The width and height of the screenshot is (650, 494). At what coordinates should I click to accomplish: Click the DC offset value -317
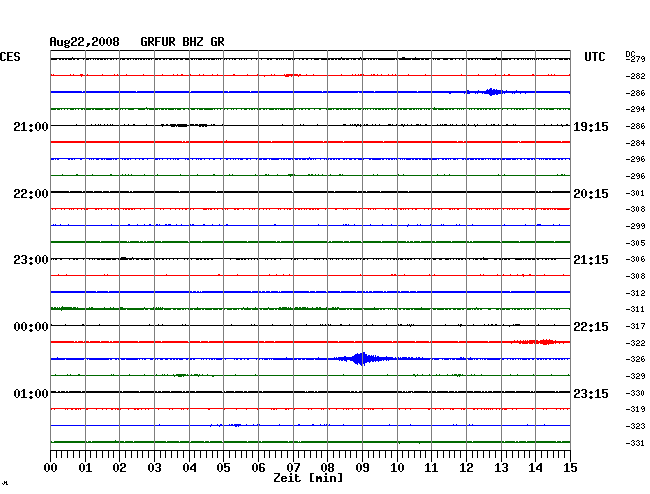point(635,326)
